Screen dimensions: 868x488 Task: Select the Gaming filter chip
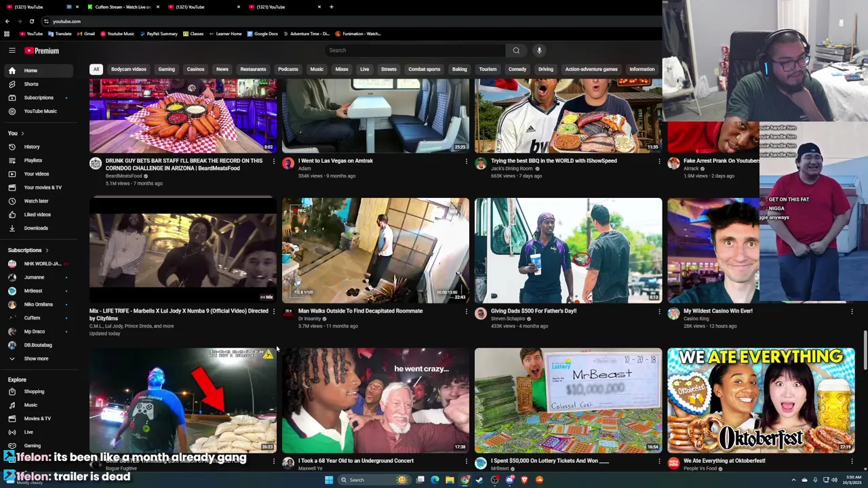click(166, 69)
